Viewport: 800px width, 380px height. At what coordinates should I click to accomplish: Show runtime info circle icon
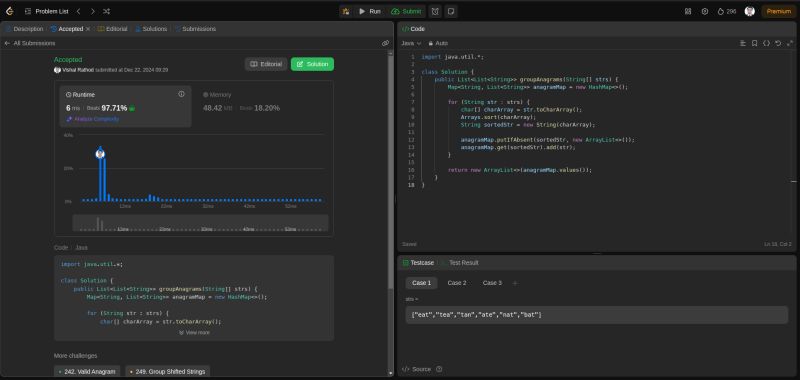[x=181, y=94]
